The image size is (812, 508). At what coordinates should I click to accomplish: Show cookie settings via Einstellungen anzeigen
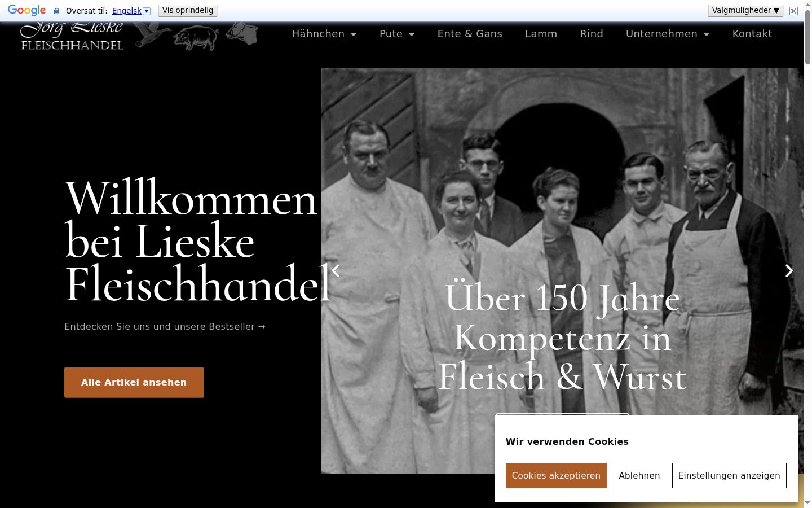click(729, 476)
